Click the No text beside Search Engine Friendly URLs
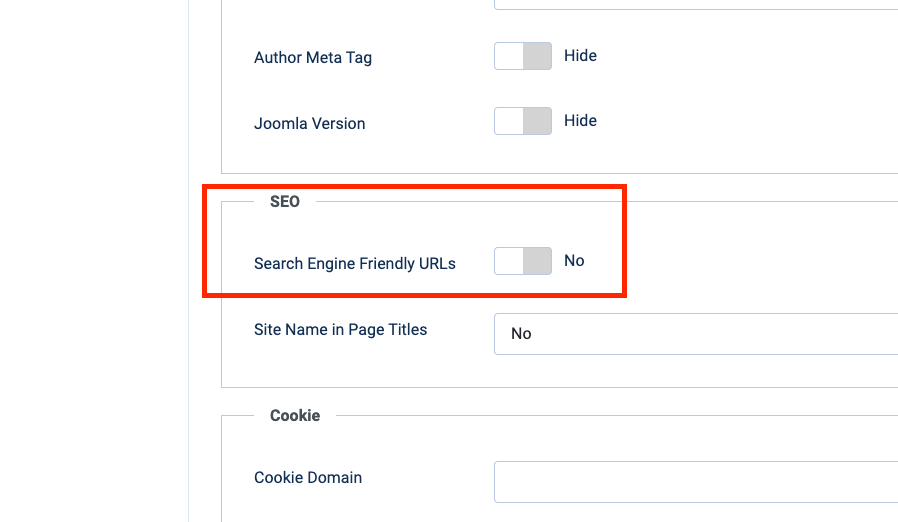Image resolution: width=898 pixels, height=522 pixels. 574,261
